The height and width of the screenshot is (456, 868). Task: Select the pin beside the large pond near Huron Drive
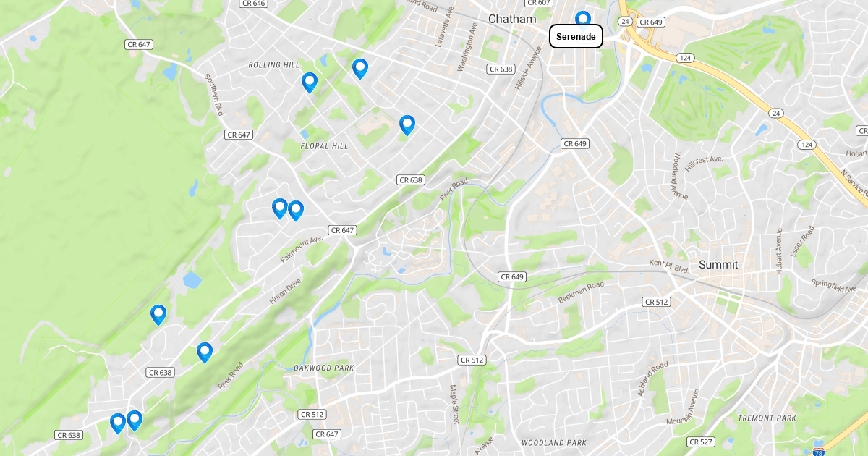tap(158, 315)
